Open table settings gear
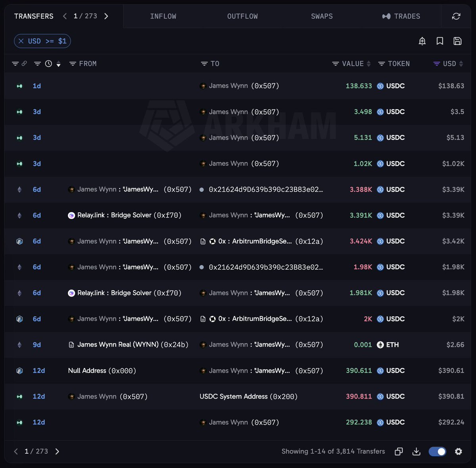 point(459,451)
